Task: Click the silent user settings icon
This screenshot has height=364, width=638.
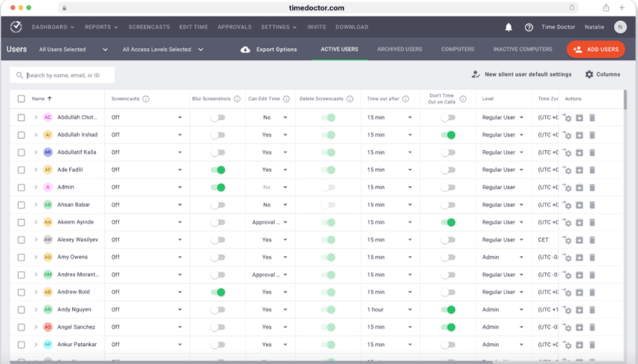Action: [475, 74]
